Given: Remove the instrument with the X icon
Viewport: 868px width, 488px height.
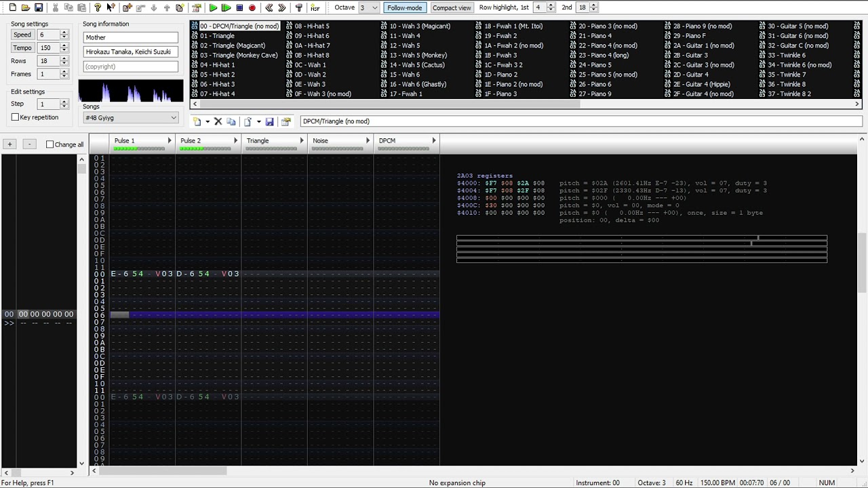Looking at the screenshot, I should point(218,121).
